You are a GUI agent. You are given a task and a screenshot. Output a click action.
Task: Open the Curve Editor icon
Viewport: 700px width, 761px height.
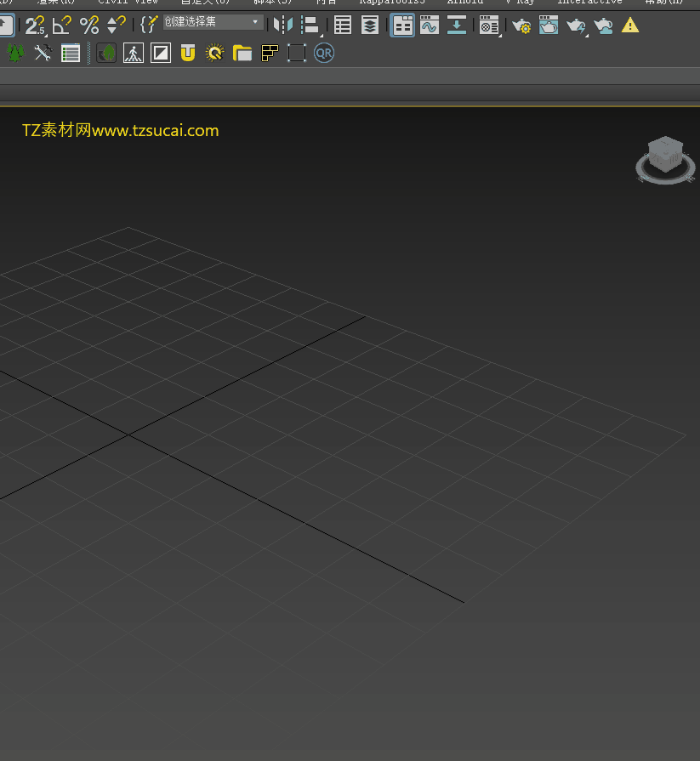click(430, 26)
